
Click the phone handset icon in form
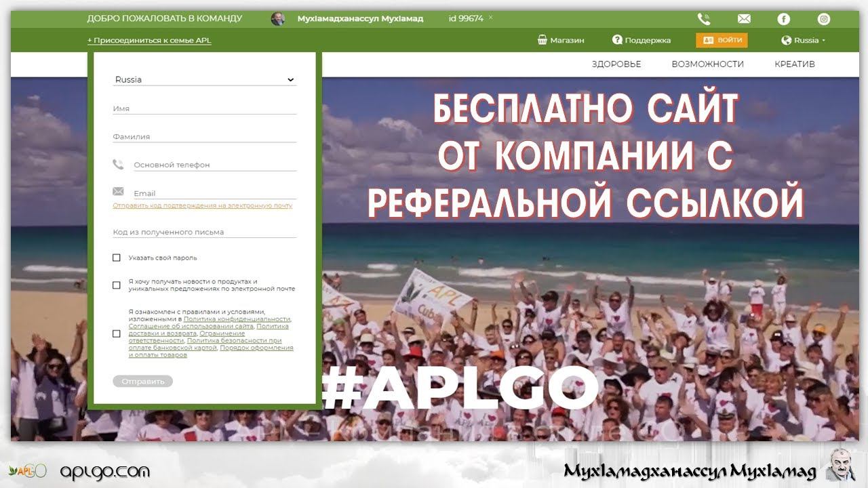pyautogui.click(x=118, y=164)
